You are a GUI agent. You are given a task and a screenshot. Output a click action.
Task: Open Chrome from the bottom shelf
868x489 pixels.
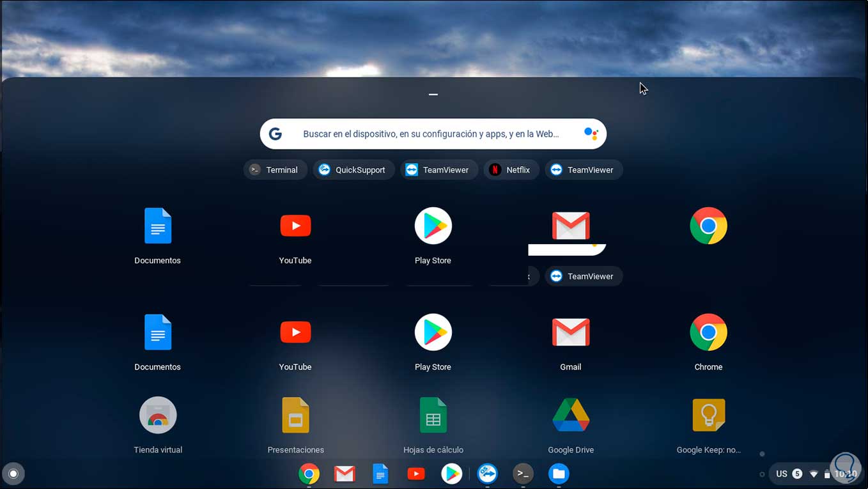coord(309,474)
